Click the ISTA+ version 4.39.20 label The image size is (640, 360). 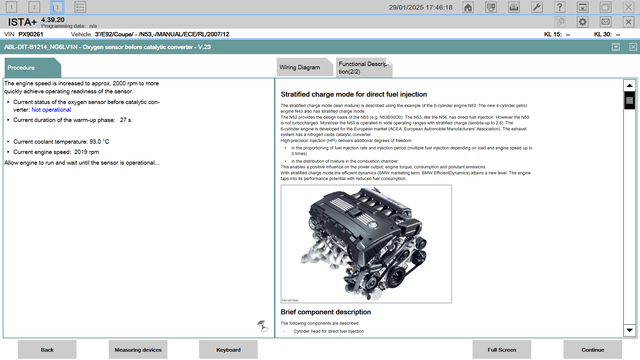coord(53,20)
